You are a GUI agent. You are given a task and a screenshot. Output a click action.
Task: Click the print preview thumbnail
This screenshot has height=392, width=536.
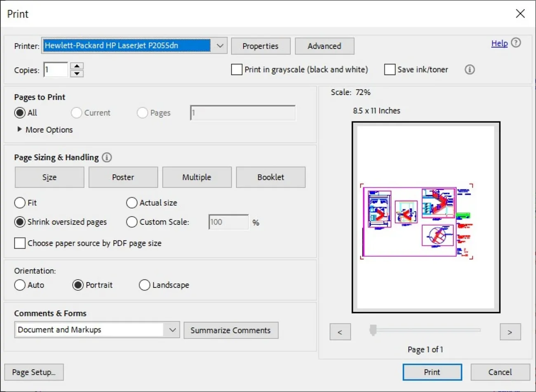[426, 217]
